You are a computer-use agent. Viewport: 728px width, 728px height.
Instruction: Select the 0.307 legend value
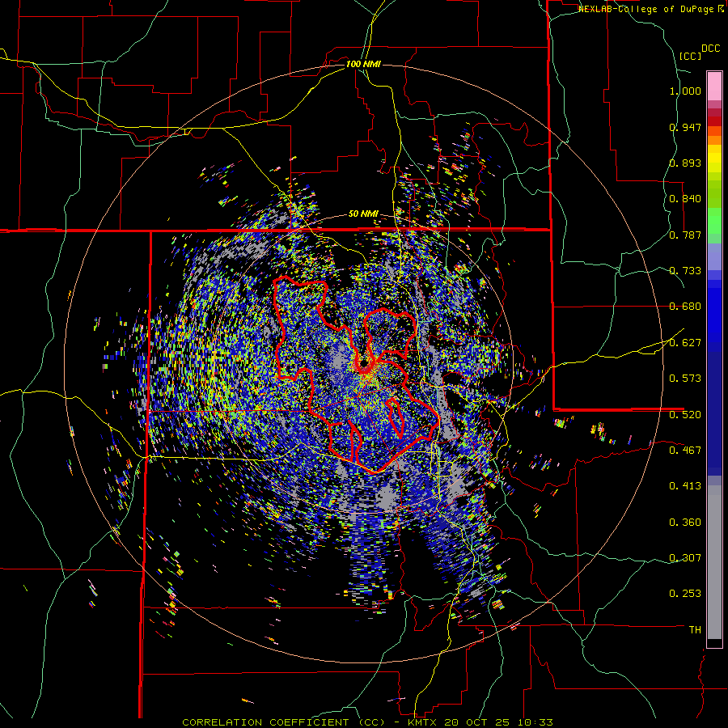click(x=685, y=558)
